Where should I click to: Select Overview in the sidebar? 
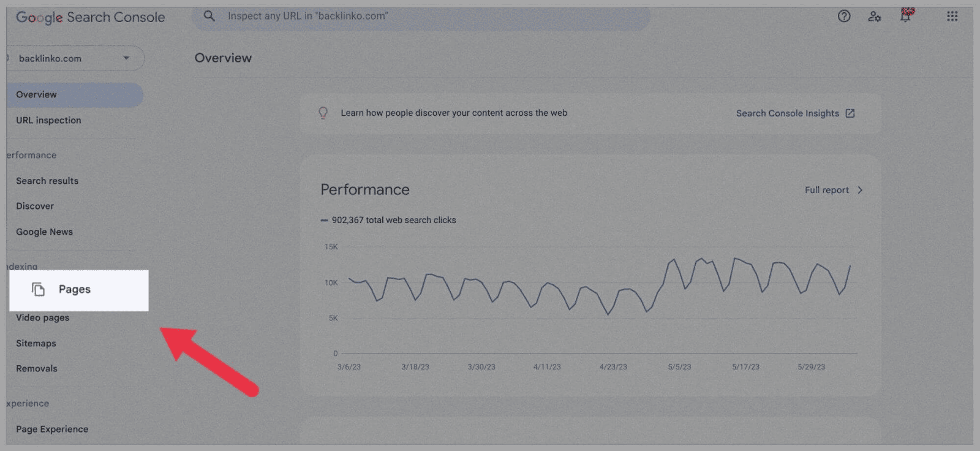(36, 94)
